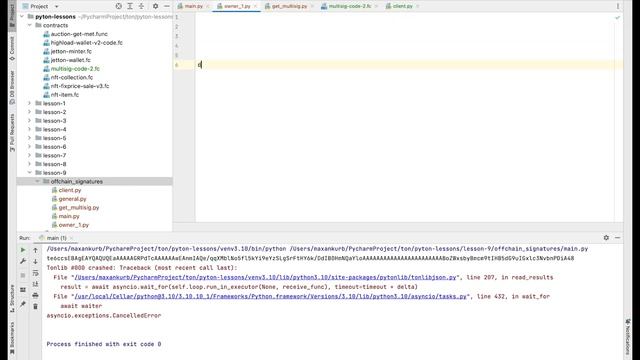This screenshot has width=640, height=360.
Task: Select nft-fixprice-sale-v3.fc file
Action: click(76, 86)
